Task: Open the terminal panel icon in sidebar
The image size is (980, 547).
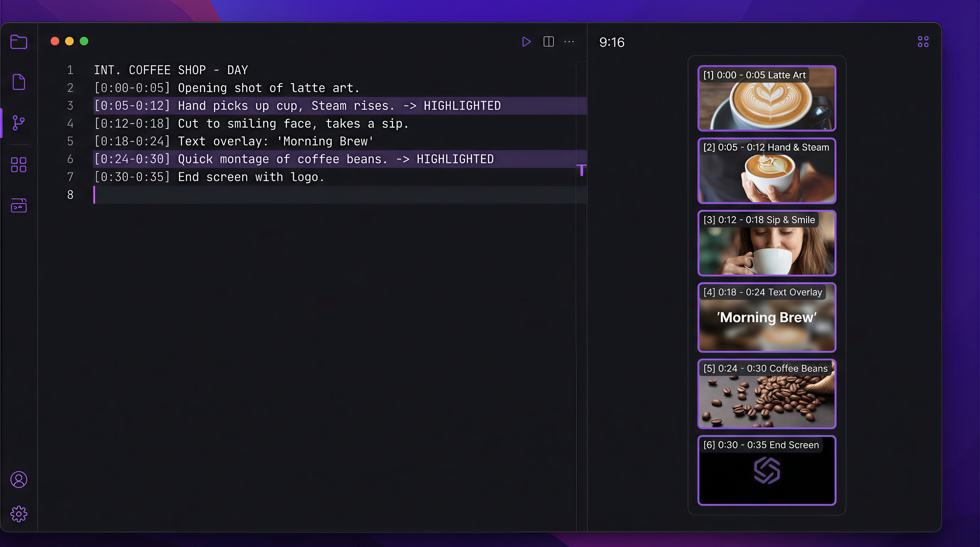Action: point(19,205)
